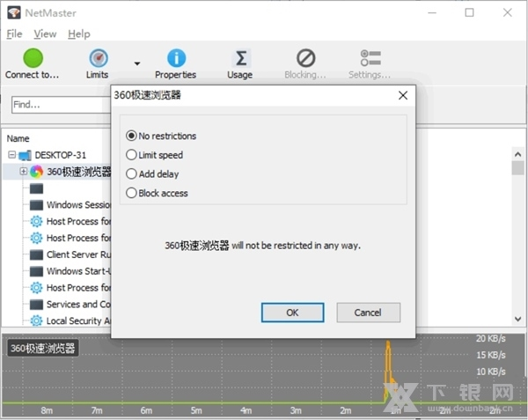Click the Blocking... toolbar icon

pos(305,58)
